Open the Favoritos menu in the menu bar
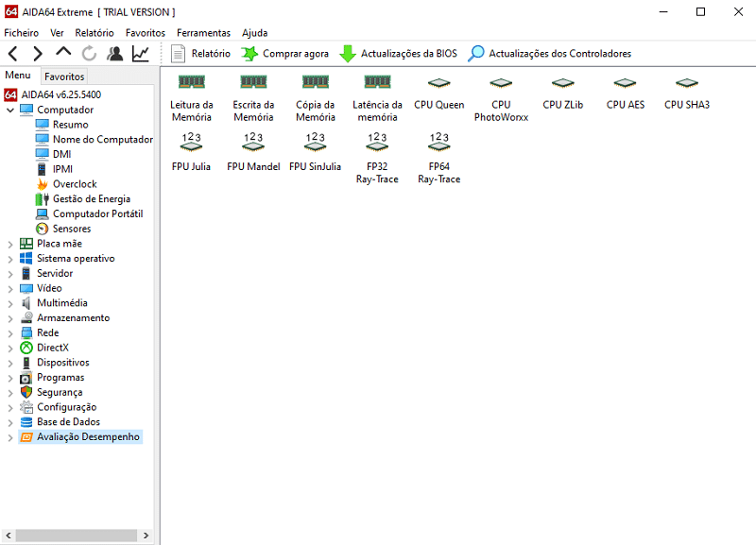The height and width of the screenshot is (545, 756). point(146,33)
